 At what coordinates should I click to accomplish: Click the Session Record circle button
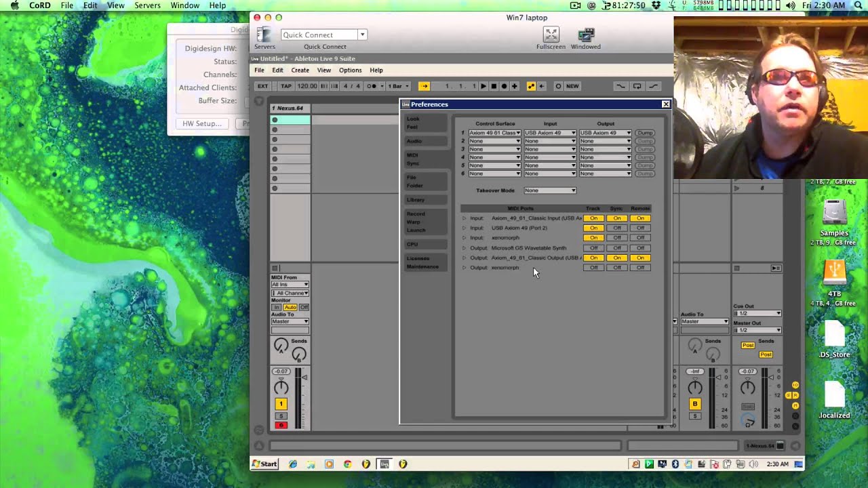[558, 86]
